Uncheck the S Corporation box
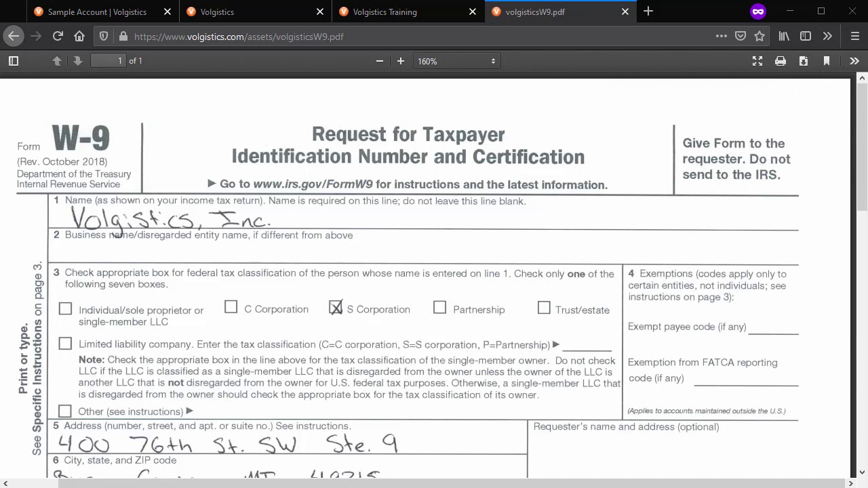This screenshot has width=868, height=488. tap(336, 308)
